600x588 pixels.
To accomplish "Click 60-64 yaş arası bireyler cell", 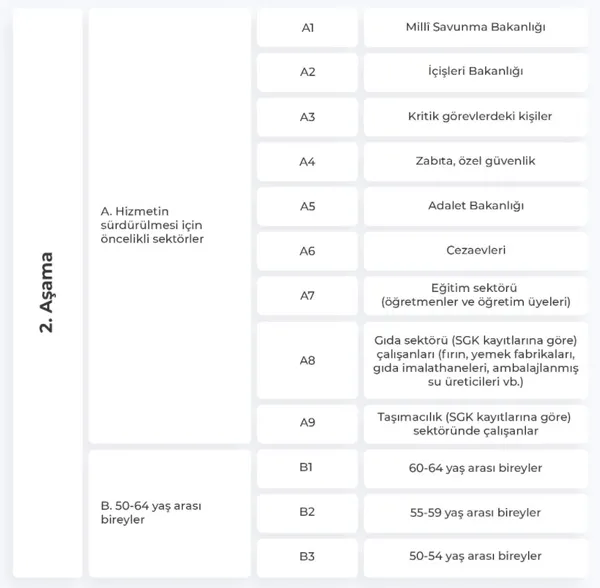I will [x=476, y=468].
